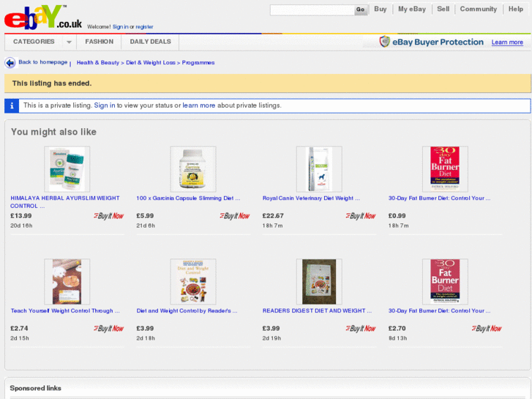Open the Buy menu in top navigation
The height and width of the screenshot is (399, 532).
pyautogui.click(x=381, y=10)
